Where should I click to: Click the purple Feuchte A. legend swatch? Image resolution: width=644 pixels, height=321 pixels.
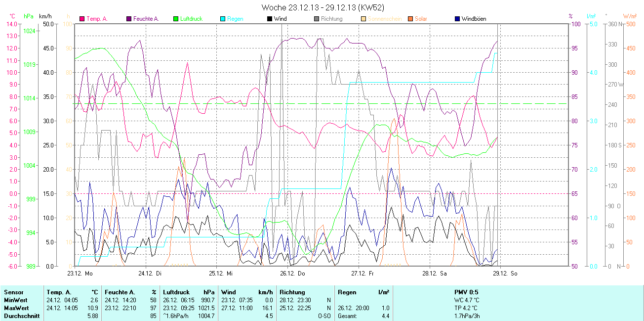pos(129,19)
